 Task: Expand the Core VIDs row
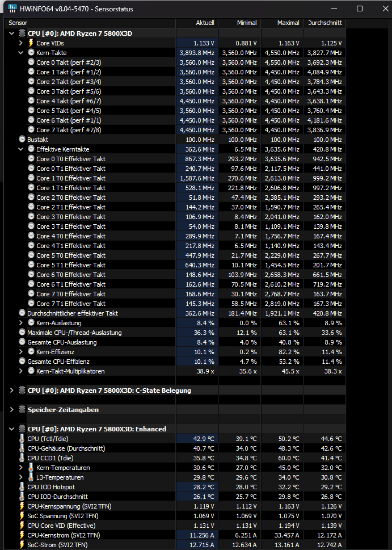tap(20, 43)
